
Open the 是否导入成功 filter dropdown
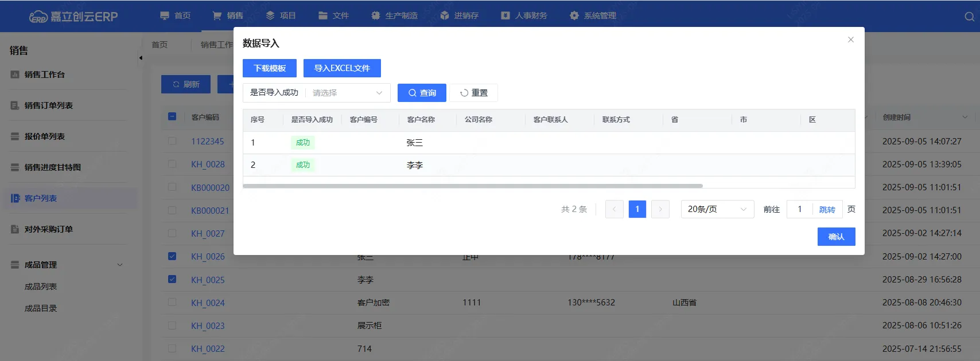(347, 93)
